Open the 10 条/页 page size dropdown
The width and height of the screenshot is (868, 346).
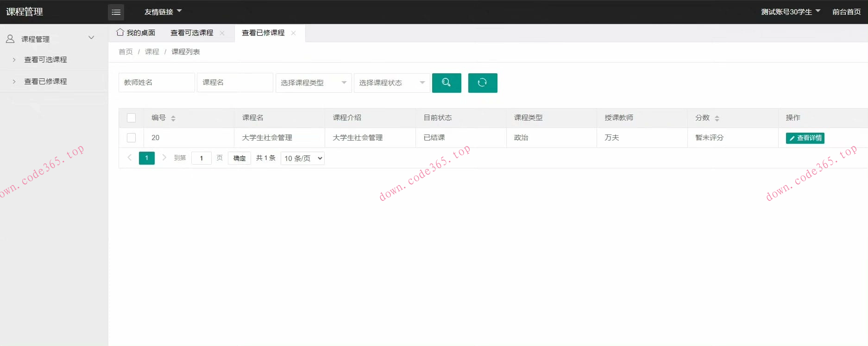pos(302,158)
